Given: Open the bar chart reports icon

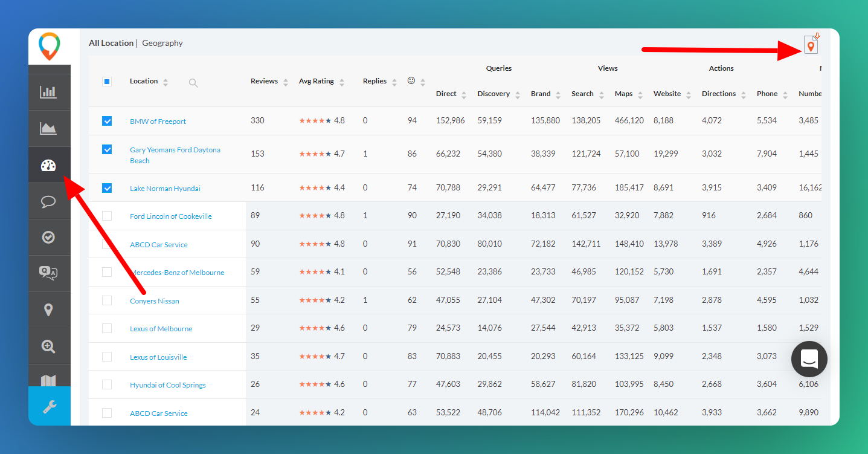Looking at the screenshot, I should 48,92.
